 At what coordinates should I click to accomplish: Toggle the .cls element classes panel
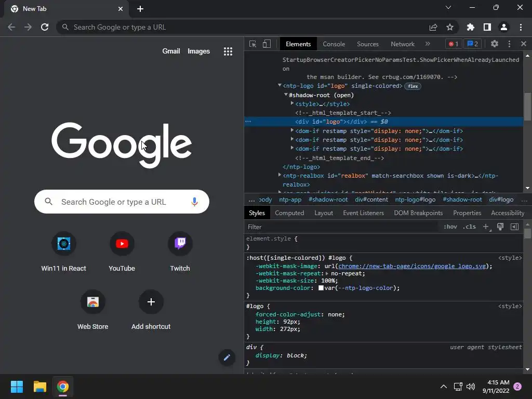pyautogui.click(x=469, y=227)
